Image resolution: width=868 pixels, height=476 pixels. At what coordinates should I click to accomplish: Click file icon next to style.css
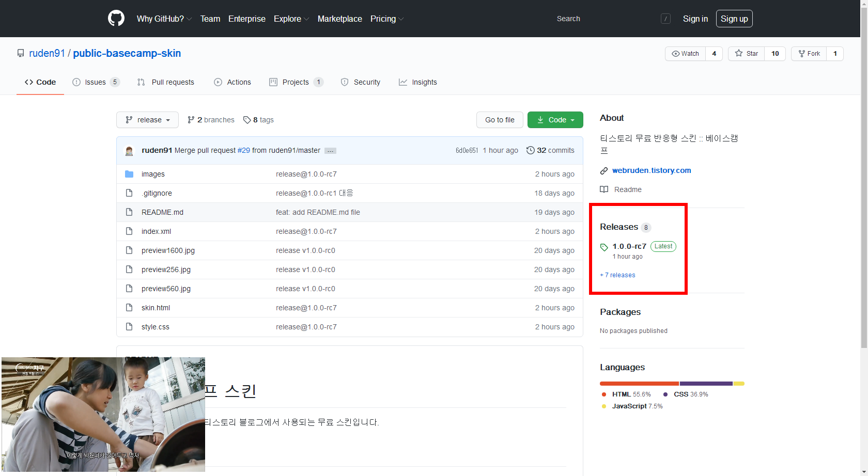click(x=129, y=327)
